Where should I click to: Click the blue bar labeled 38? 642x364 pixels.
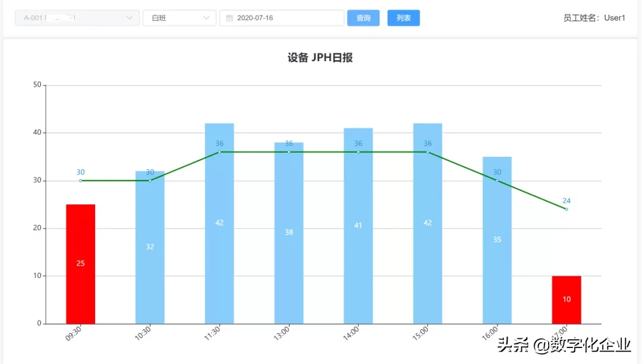click(288, 232)
